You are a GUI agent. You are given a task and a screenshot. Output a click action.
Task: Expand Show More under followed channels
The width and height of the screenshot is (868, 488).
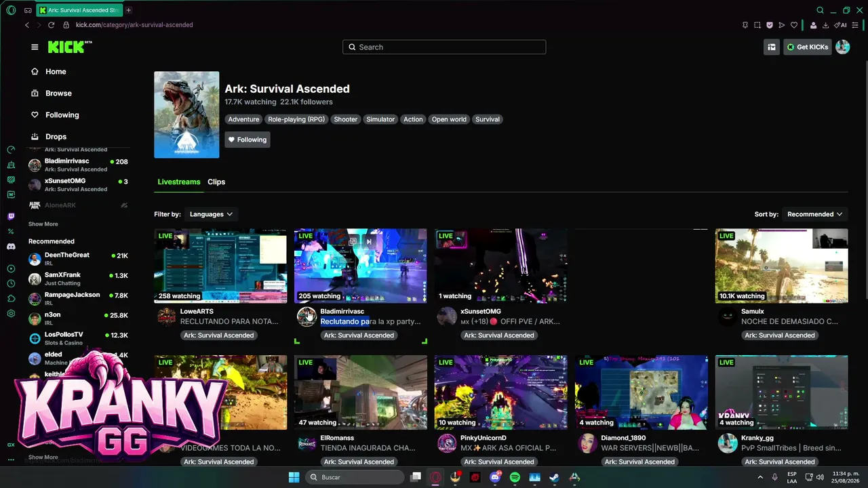pyautogui.click(x=43, y=224)
